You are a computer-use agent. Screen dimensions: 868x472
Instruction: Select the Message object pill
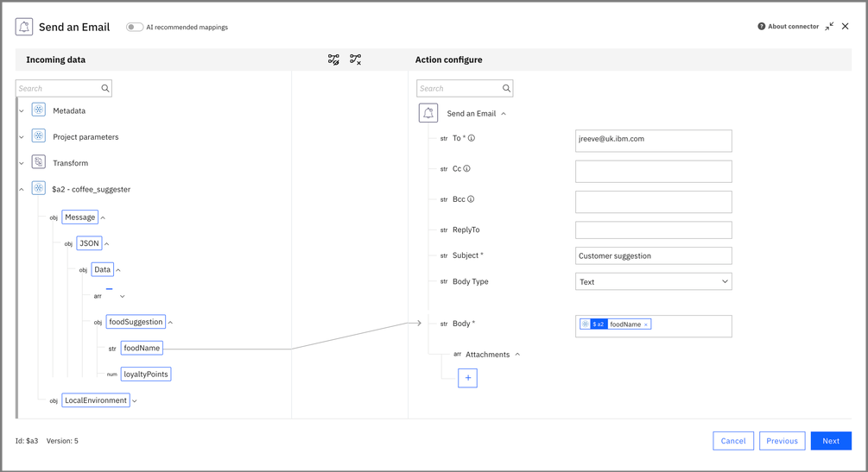(x=80, y=217)
